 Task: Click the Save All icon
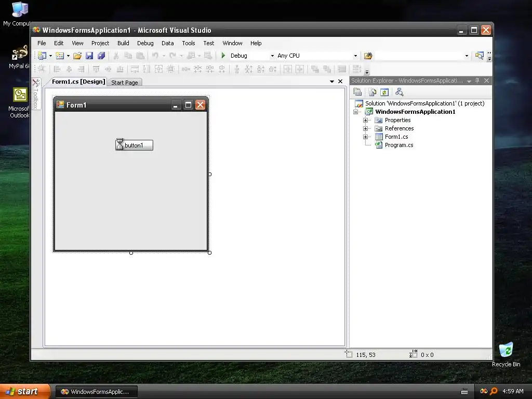pos(101,56)
